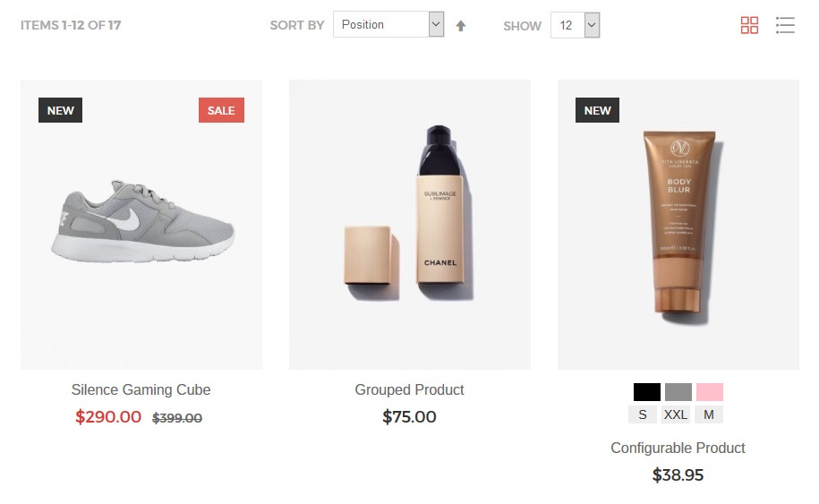
Task: Open Grouped Product title link
Action: click(x=409, y=389)
